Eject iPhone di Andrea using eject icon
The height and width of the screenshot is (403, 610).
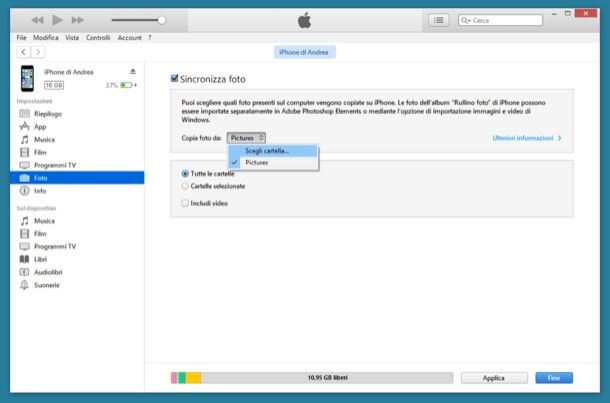[133, 72]
